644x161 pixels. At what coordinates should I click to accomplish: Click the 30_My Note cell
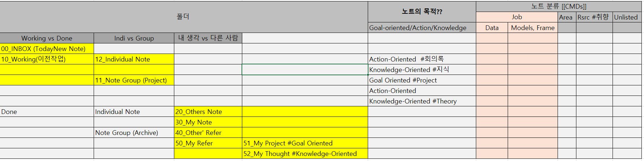(x=208, y=122)
